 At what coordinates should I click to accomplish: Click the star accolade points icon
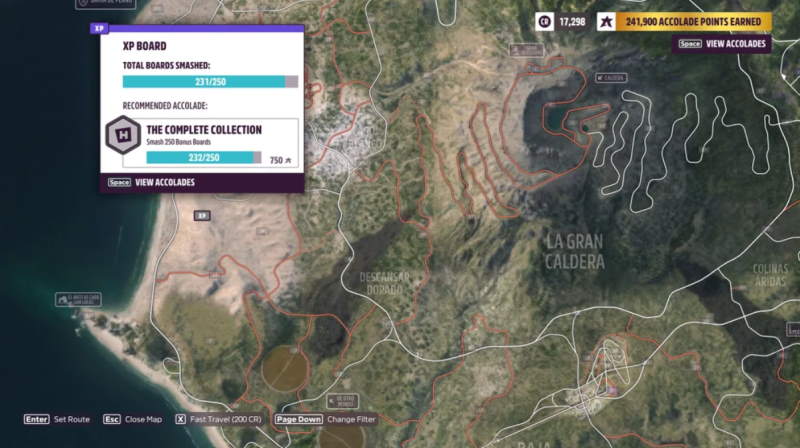pyautogui.click(x=606, y=22)
